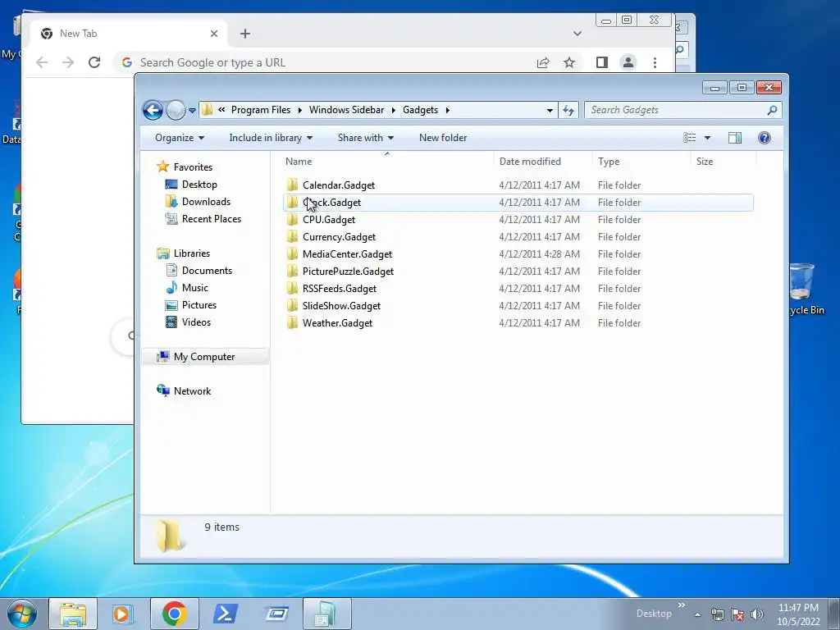Click the Favorites group in navigation pane
Viewport: 840px width, 630px height.
click(185, 167)
